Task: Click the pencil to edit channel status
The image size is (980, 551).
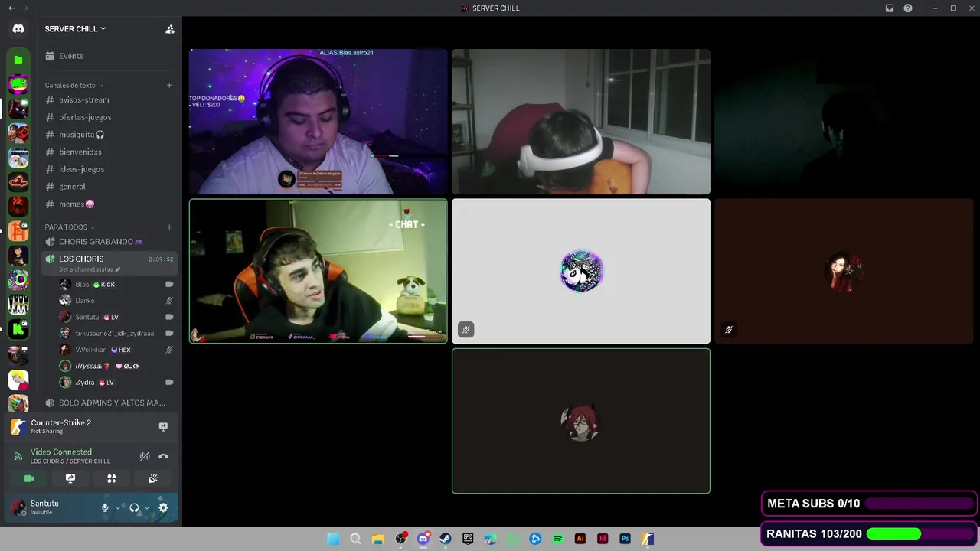Action: click(x=118, y=269)
